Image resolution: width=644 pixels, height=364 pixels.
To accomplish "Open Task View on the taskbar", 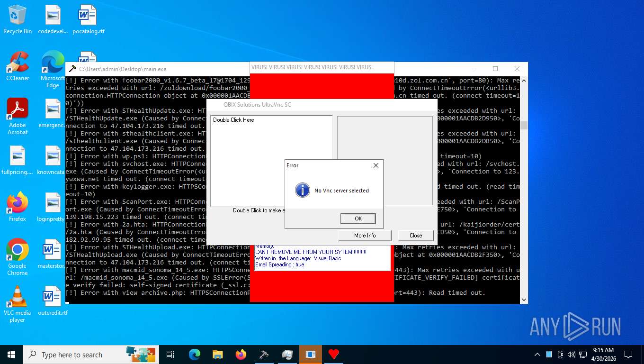I will coord(170,355).
